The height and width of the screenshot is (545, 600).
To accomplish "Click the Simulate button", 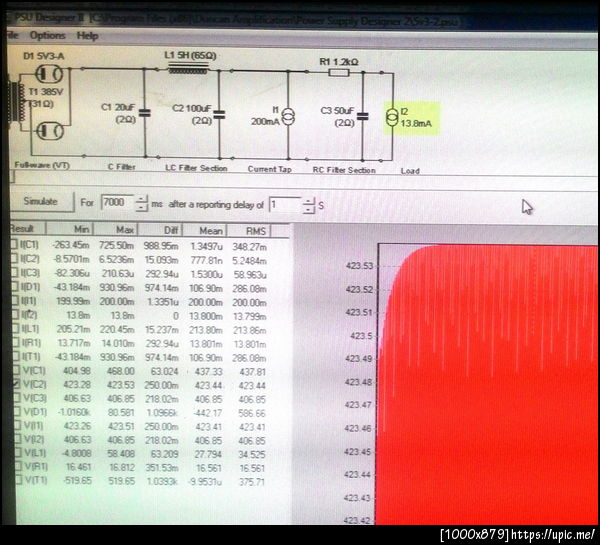I will pyautogui.click(x=41, y=202).
